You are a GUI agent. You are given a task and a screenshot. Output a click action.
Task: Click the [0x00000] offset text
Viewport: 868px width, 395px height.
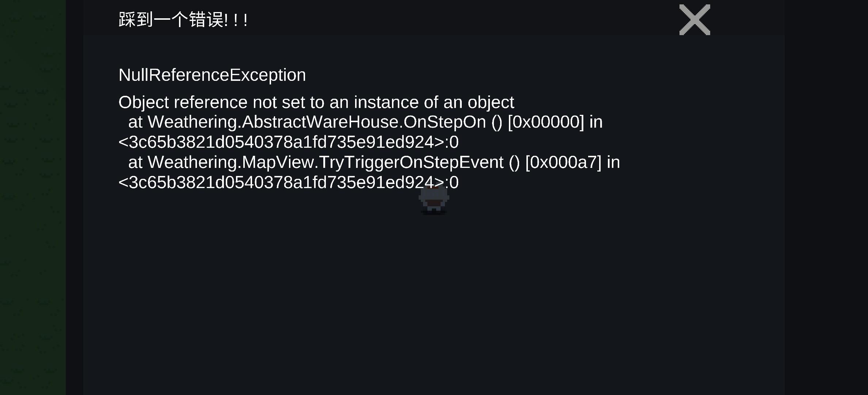point(546,122)
